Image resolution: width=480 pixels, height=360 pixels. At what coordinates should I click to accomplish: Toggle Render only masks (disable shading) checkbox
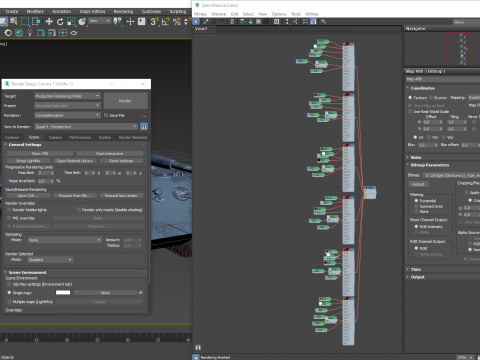pos(79,210)
